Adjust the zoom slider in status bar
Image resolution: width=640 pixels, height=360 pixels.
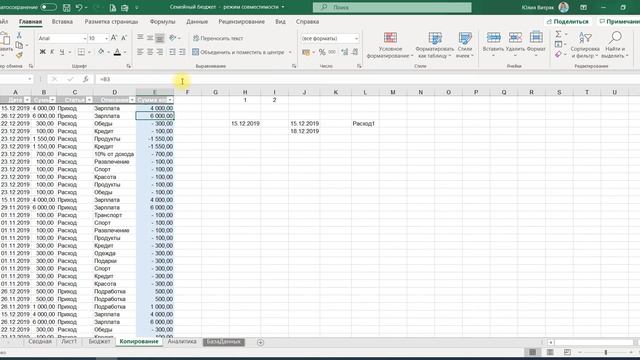[606, 352]
